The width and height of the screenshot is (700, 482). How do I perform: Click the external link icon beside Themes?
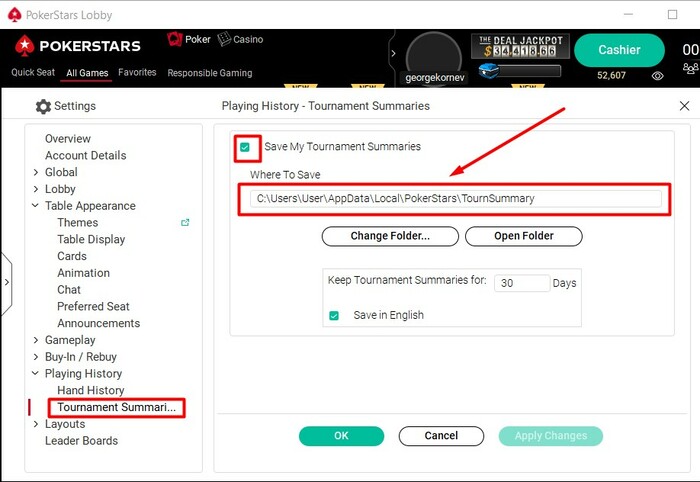[185, 222]
